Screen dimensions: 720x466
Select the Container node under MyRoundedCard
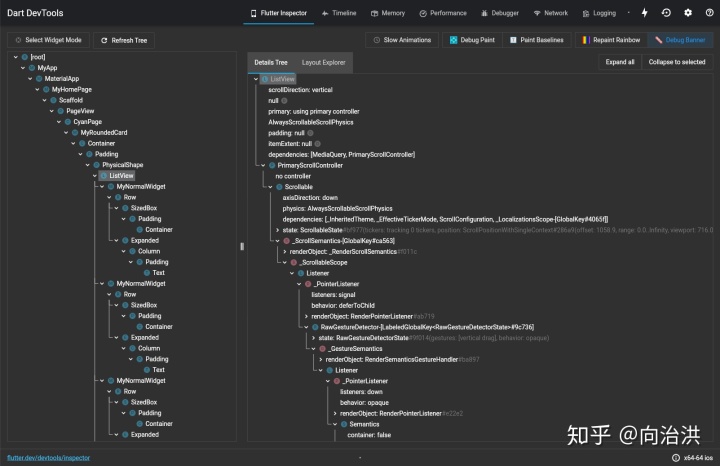click(101, 143)
